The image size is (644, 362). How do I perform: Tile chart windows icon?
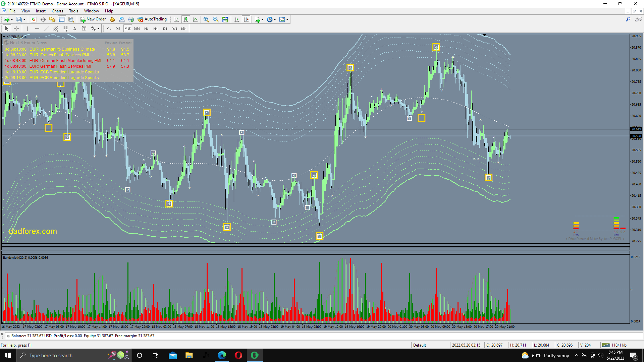(x=225, y=19)
